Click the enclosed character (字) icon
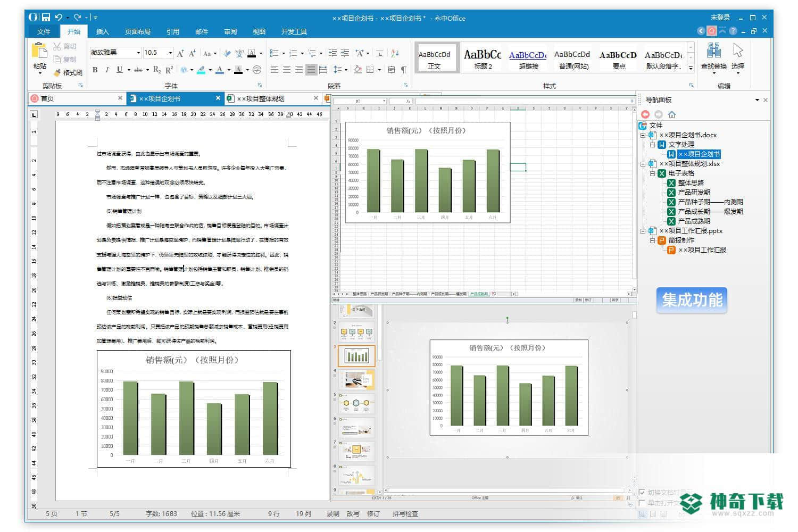 pyautogui.click(x=257, y=70)
